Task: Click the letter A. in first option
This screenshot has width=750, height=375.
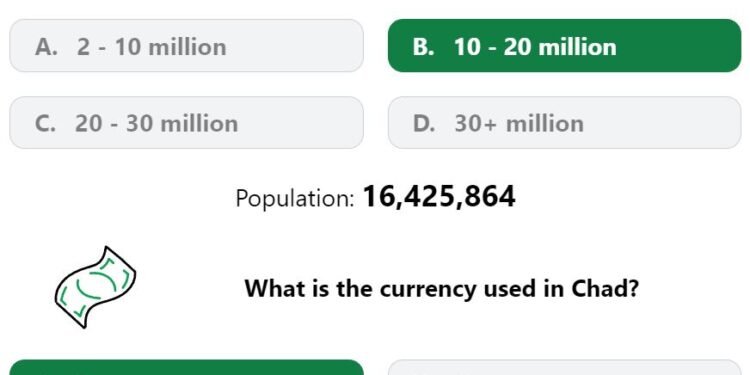Action: pos(46,47)
